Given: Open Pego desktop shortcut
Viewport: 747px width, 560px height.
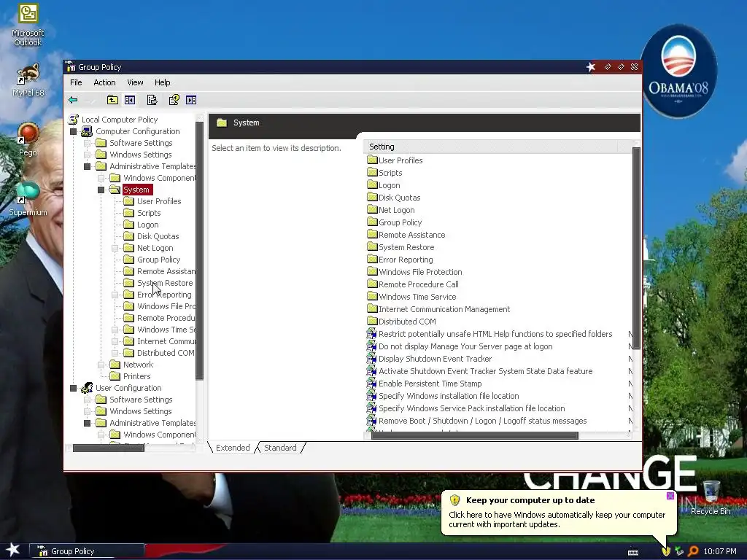Looking at the screenshot, I should tap(28, 139).
